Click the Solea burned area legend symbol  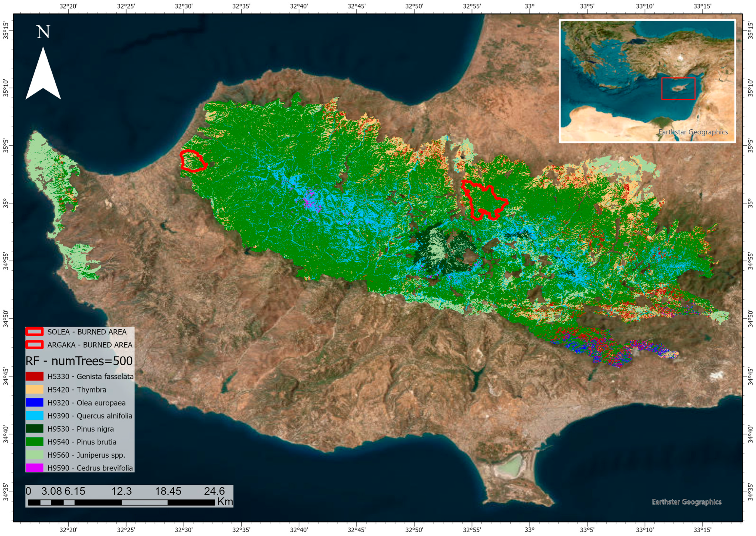point(34,332)
